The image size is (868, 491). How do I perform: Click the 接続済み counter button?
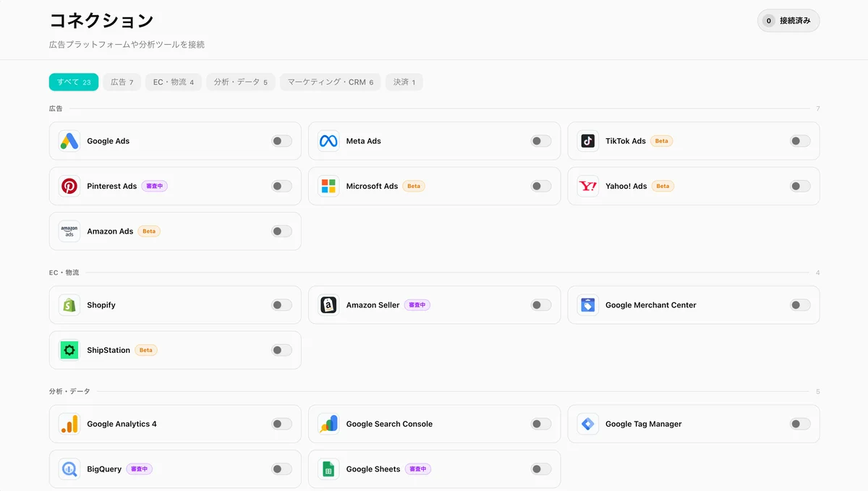click(788, 20)
